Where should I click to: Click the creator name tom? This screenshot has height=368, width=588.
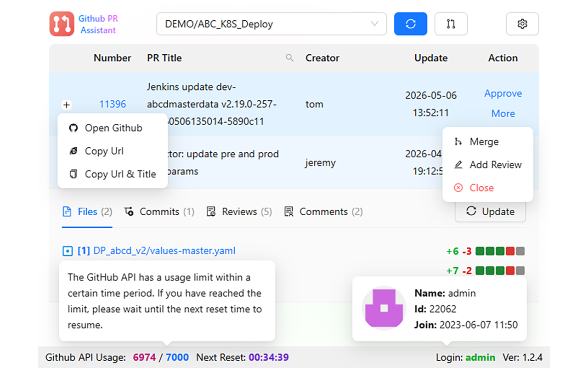(314, 104)
